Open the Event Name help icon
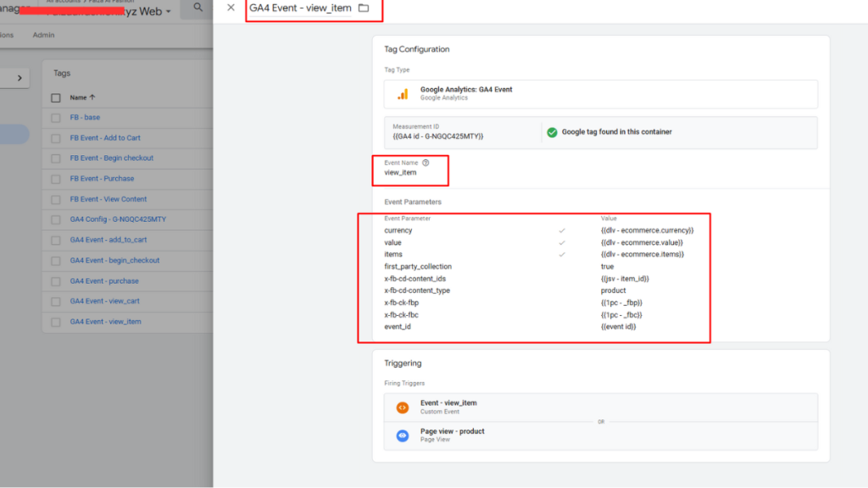The height and width of the screenshot is (488, 868). pos(426,163)
